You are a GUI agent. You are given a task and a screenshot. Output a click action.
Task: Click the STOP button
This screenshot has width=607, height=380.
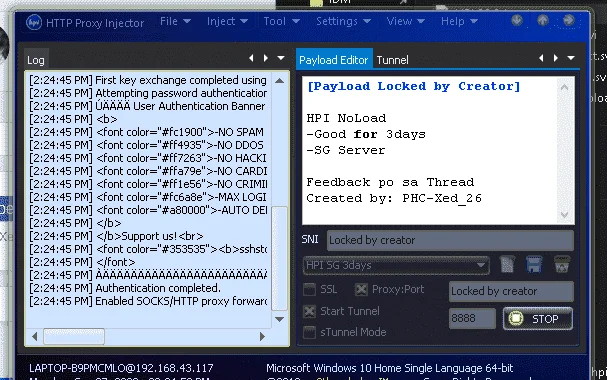[538, 318]
